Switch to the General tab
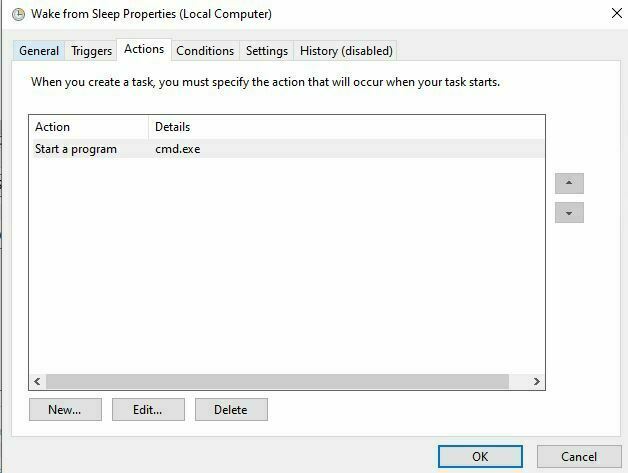The image size is (628, 473). pyautogui.click(x=39, y=51)
